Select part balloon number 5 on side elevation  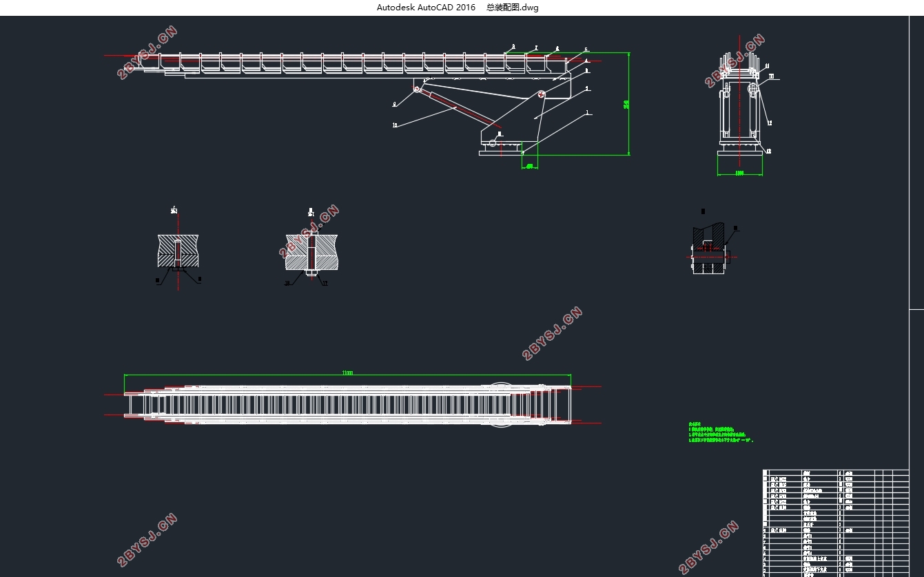586,50
